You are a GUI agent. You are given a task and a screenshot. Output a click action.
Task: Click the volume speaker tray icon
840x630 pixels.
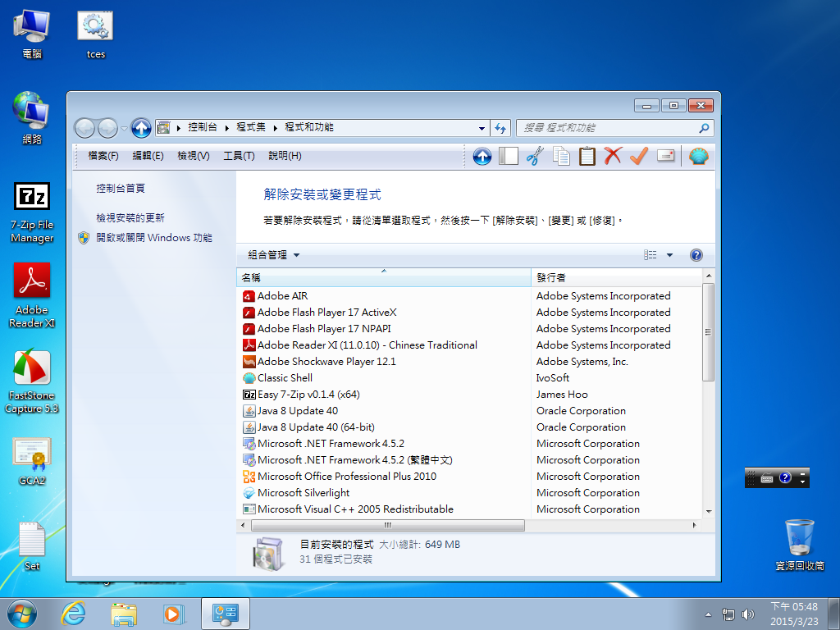tap(747, 614)
